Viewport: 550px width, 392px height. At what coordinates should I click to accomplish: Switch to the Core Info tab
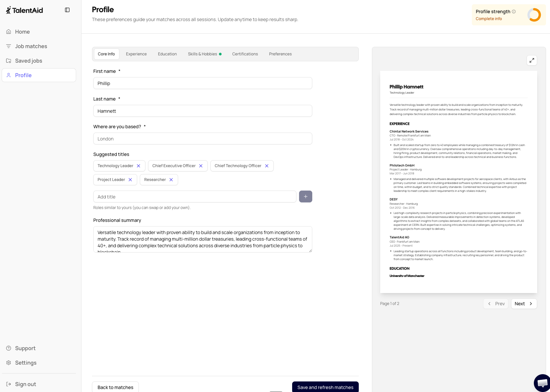pyautogui.click(x=106, y=54)
